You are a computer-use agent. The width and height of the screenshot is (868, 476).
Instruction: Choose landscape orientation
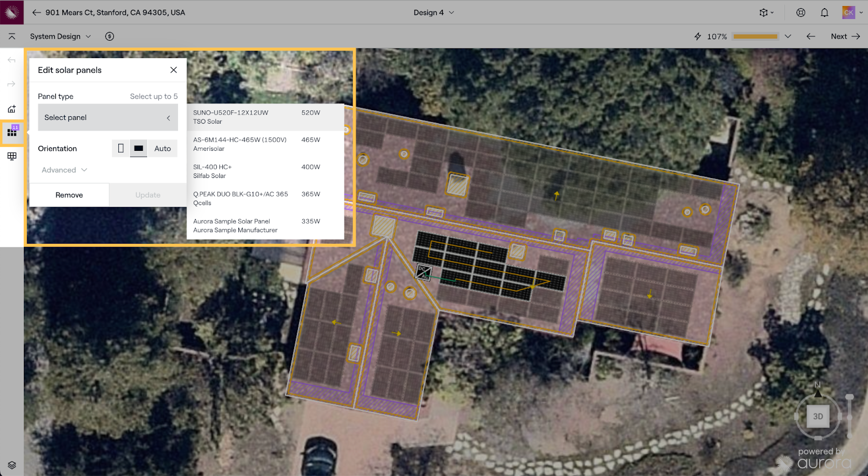pos(138,148)
